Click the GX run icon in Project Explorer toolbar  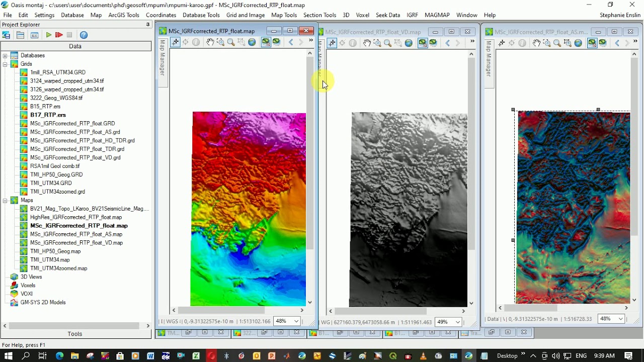[34, 35]
